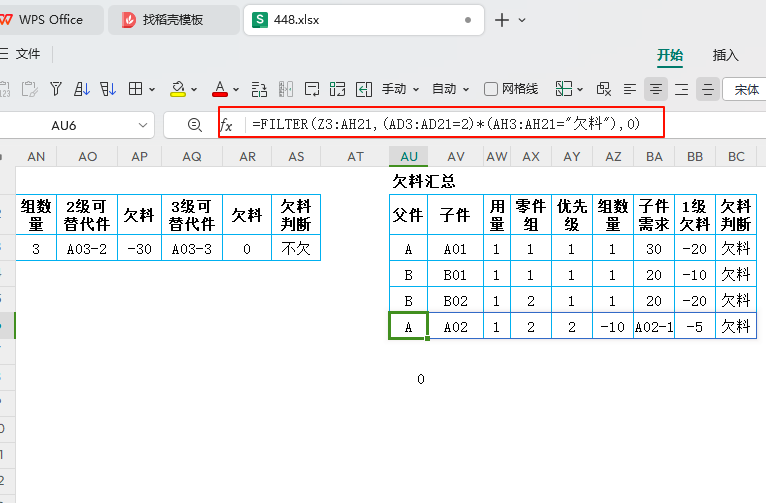Click the fx insert function icon
Viewport: 766px width, 503px height.
coord(226,125)
